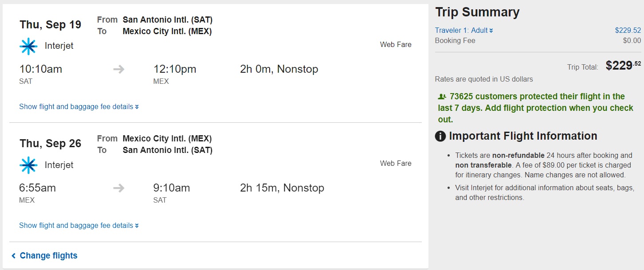Click the Change flights link
The height and width of the screenshot is (270, 644).
click(x=48, y=256)
